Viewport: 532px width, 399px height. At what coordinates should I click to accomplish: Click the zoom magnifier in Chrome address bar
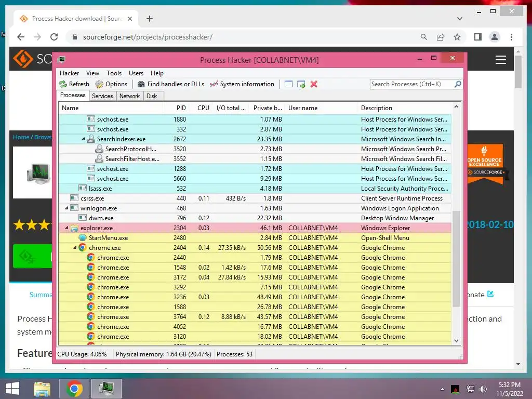[x=424, y=37]
